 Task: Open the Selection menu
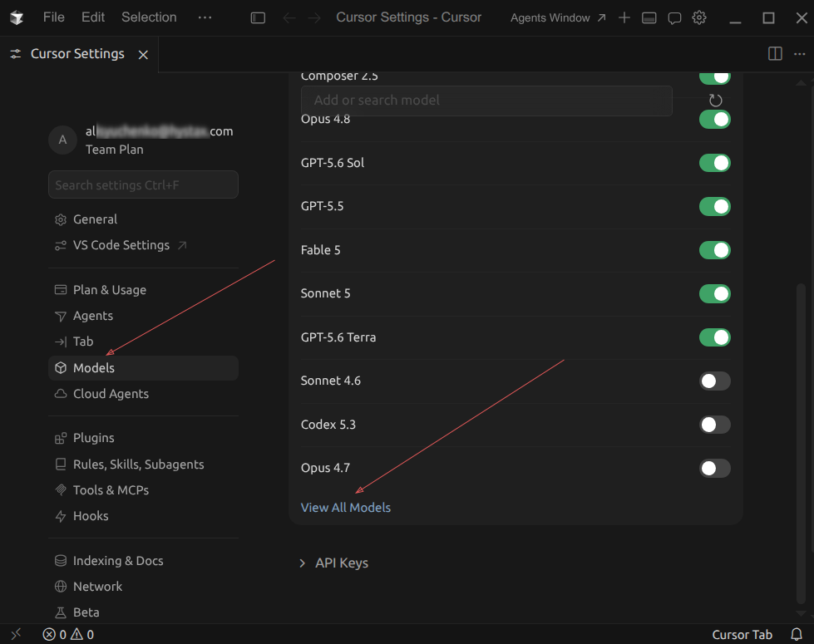pos(149,17)
